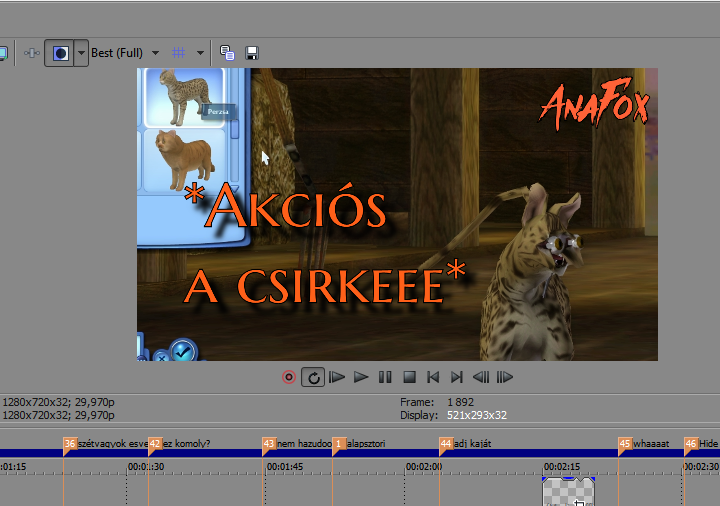The height and width of the screenshot is (506, 720).
Task: Play from start
Action: (x=337, y=377)
